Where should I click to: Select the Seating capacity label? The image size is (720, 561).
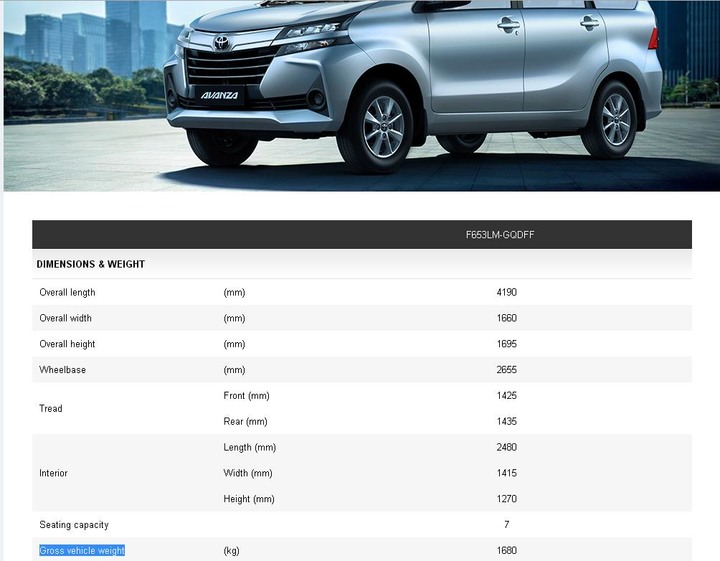tap(74, 525)
